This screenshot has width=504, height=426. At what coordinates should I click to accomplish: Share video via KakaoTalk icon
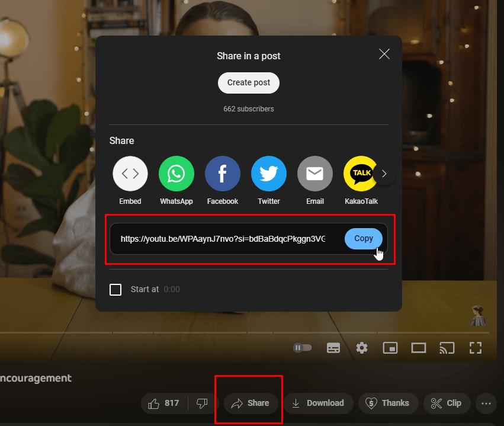[361, 174]
